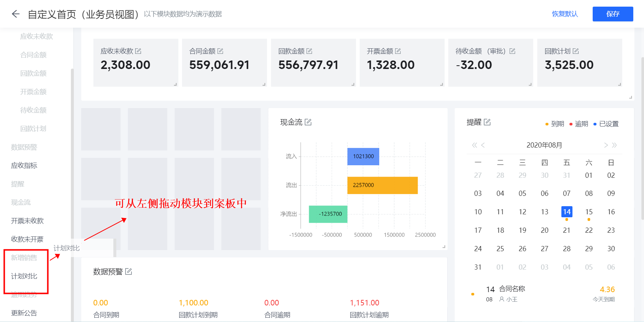Edit the 合同金额 card
This screenshot has width=644, height=322.
(220, 51)
